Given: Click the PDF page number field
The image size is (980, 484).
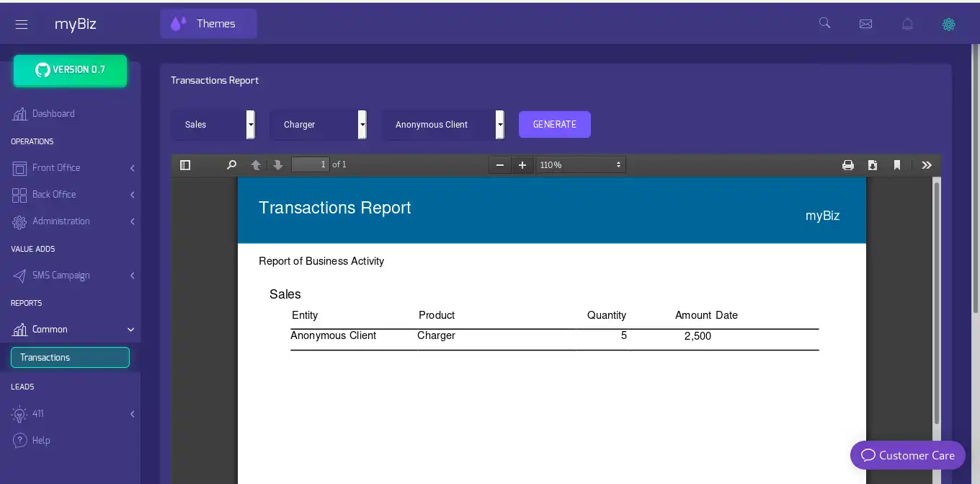Looking at the screenshot, I should point(311,164).
